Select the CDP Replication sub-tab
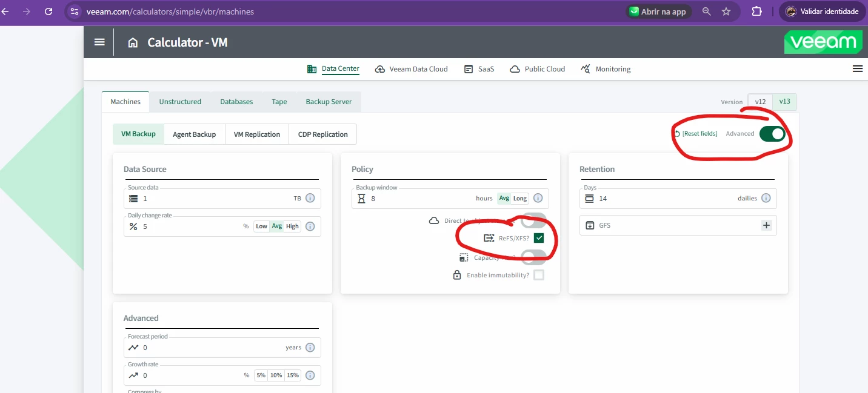Screen dimensions: 868x393 pos(323,134)
